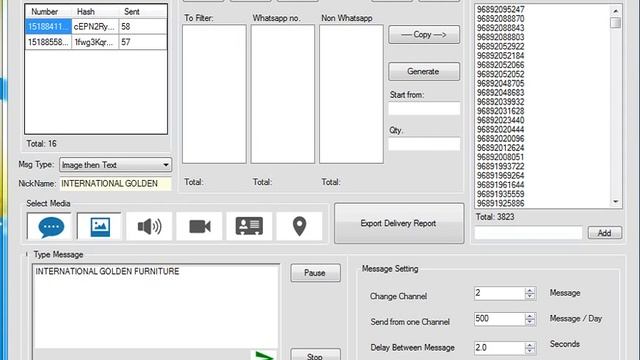Image resolution: width=640 pixels, height=360 pixels.
Task: Select number 96892052922 in list
Action: point(500,47)
